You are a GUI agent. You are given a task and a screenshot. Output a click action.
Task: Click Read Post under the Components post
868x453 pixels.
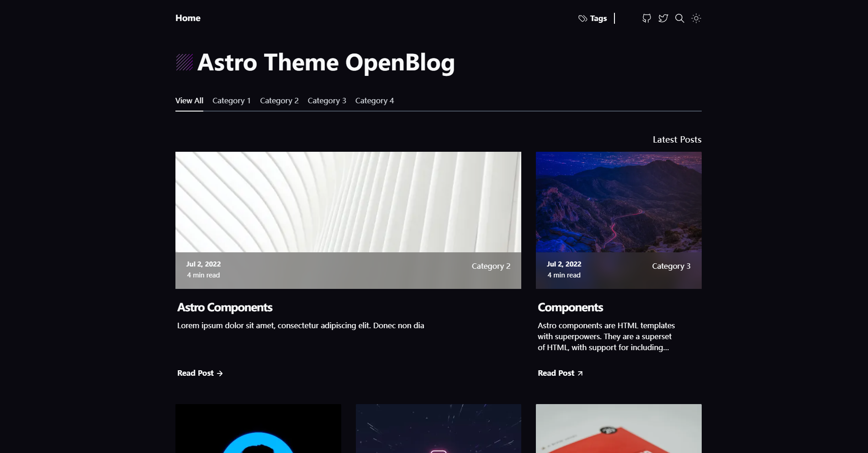(561, 373)
